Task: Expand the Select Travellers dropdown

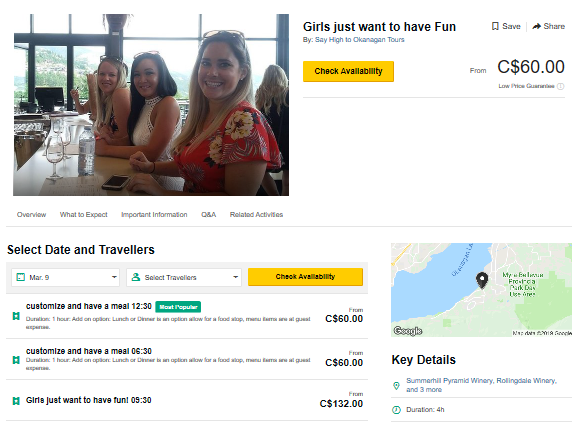Action: pos(184,278)
